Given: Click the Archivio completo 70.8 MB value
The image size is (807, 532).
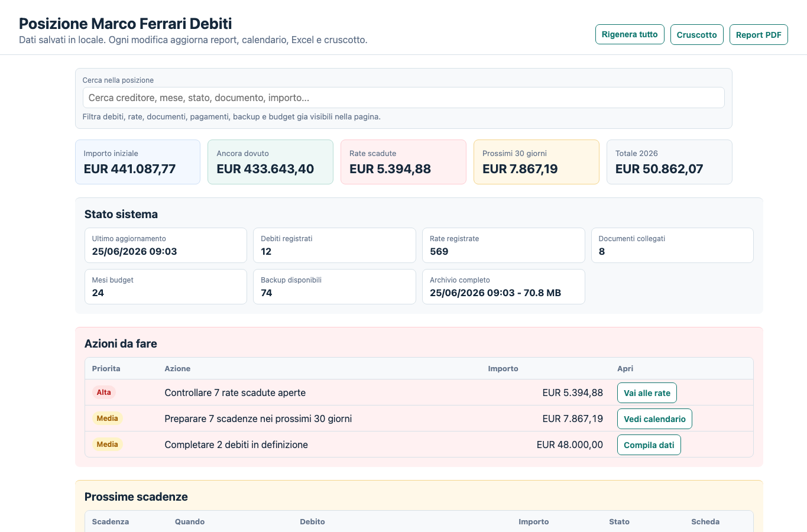Looking at the screenshot, I should coord(495,293).
